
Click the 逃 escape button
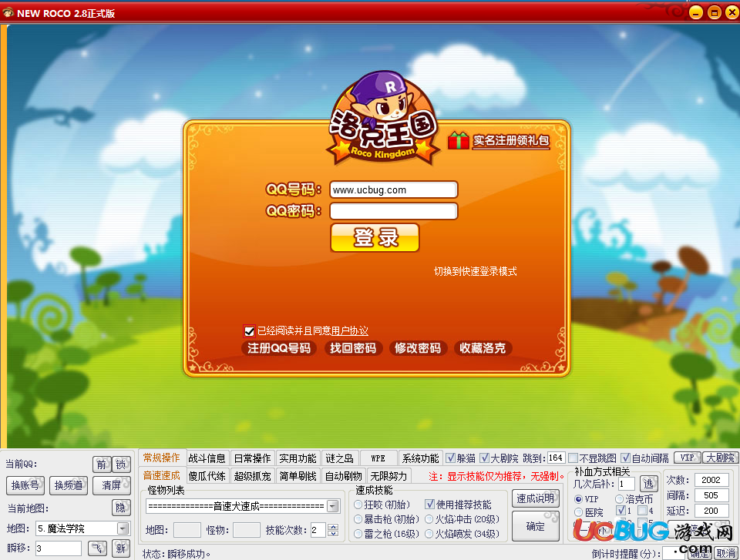[648, 484]
